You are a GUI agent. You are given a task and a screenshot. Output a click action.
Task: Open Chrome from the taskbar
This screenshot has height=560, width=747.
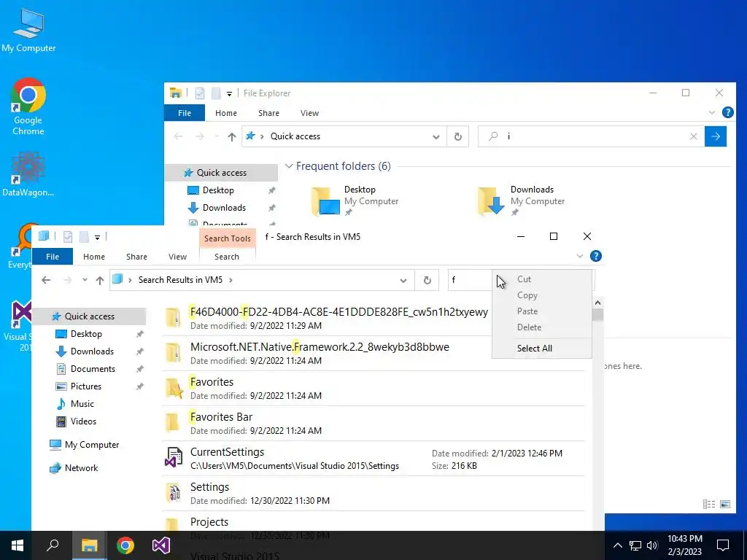[125, 545]
